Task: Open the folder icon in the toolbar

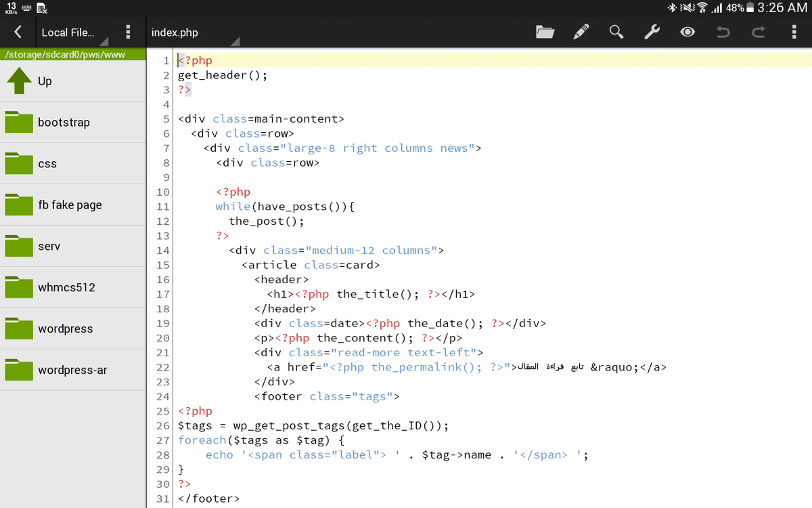Action: 545,32
